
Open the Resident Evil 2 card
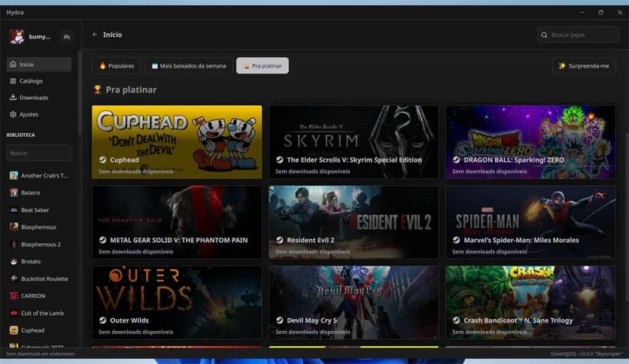[x=354, y=222]
